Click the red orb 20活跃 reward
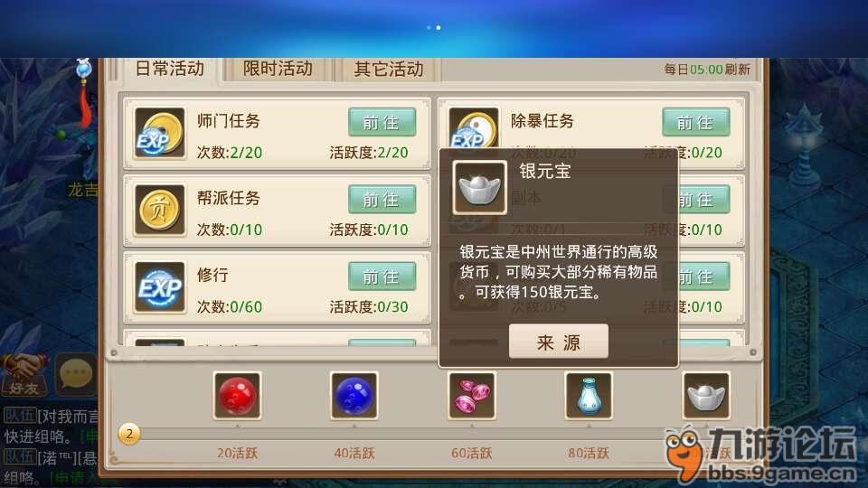 coord(237,396)
